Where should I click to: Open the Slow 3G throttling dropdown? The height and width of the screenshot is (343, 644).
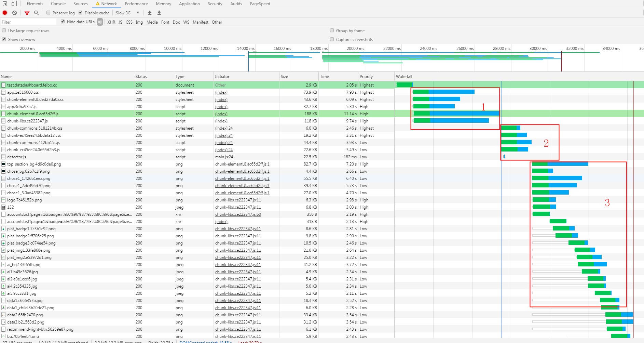pos(127,13)
